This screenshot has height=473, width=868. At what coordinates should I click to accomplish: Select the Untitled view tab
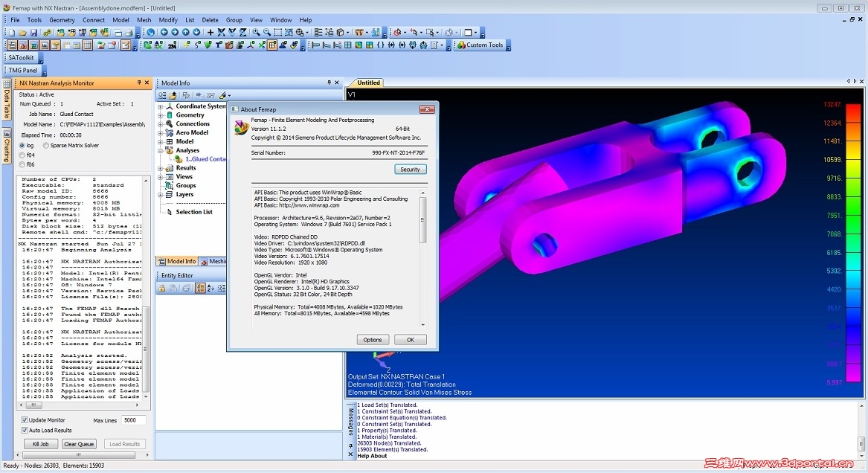pyautogui.click(x=368, y=83)
